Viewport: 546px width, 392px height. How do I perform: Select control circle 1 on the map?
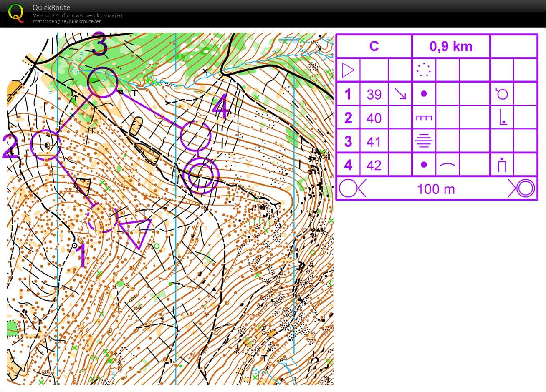click(x=102, y=217)
